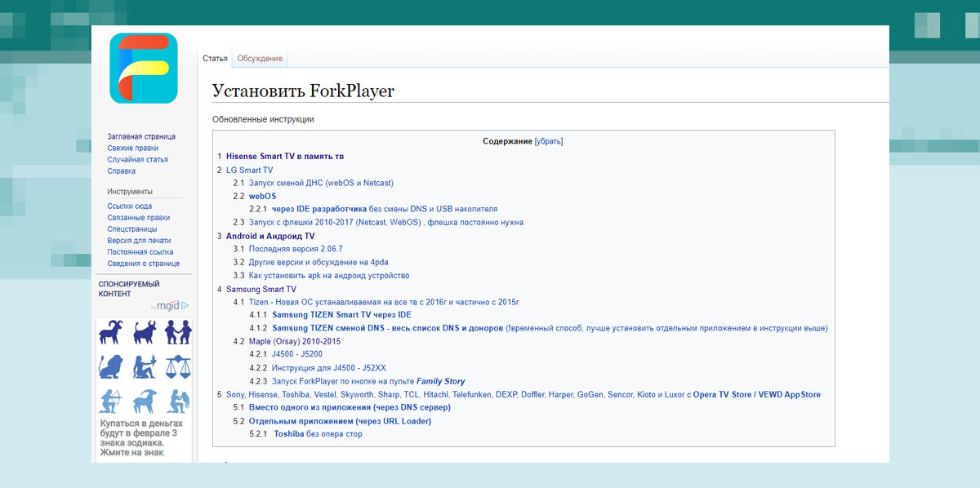Screen dimensions: 980x488
Task: Click the Libra scales sign in ad
Action: click(177, 366)
